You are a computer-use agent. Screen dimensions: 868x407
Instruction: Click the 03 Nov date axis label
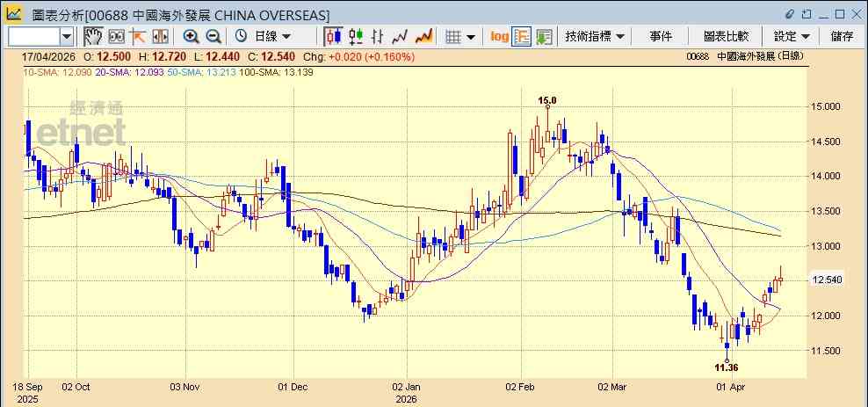(185, 387)
